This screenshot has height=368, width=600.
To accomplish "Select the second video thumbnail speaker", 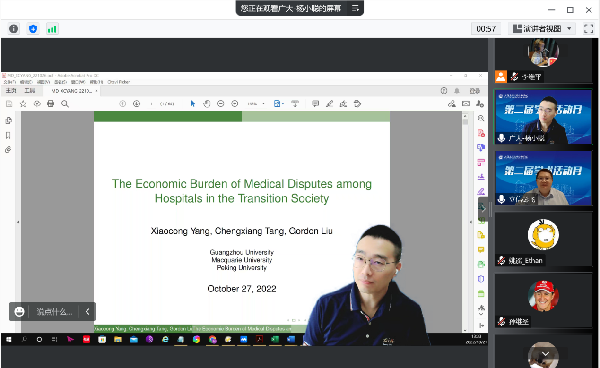I will pos(543,178).
